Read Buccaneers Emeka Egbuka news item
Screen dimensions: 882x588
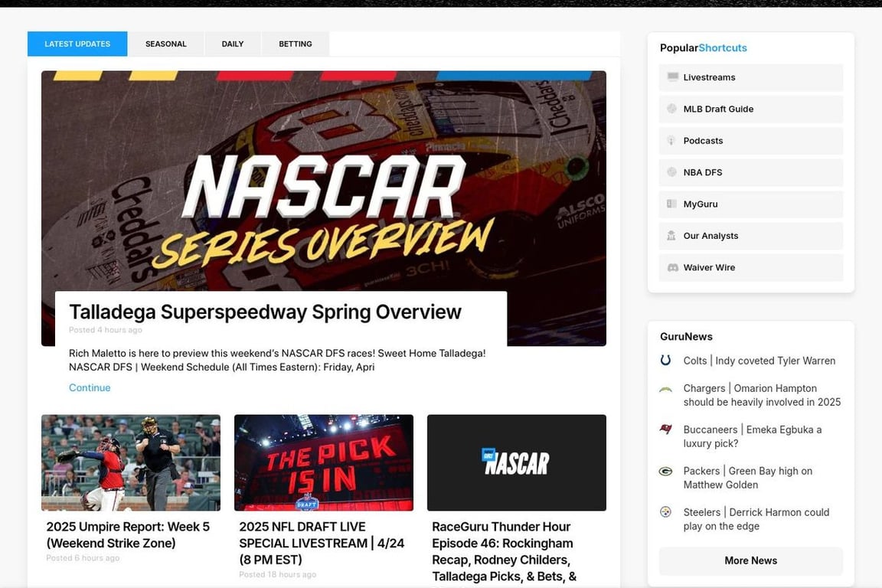[753, 436]
